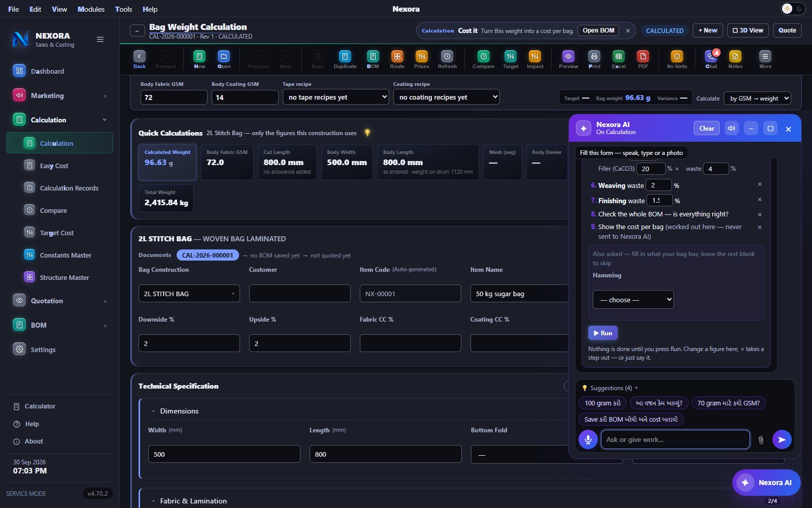Open the Route tool

tap(397, 59)
